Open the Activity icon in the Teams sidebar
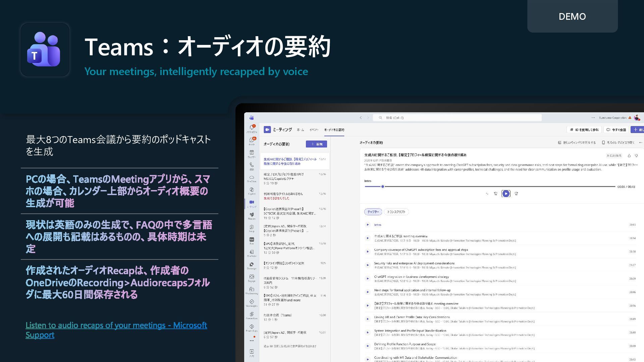Viewport: 644px width, 362px height. [252, 128]
